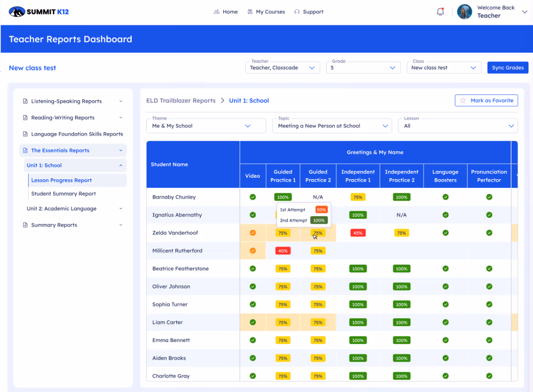Click the Guided Practice 2 column header
Screen dimensions: 533x392
318,176
